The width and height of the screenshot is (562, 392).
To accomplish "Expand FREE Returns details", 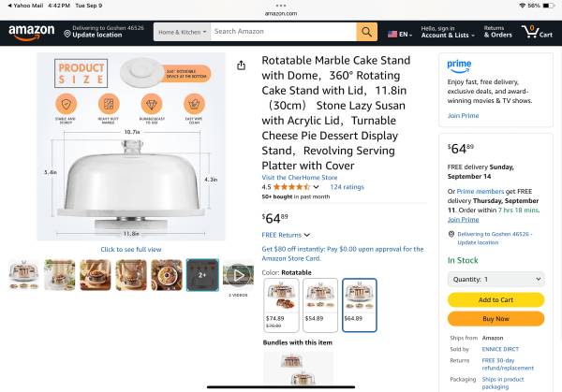I will (x=286, y=235).
